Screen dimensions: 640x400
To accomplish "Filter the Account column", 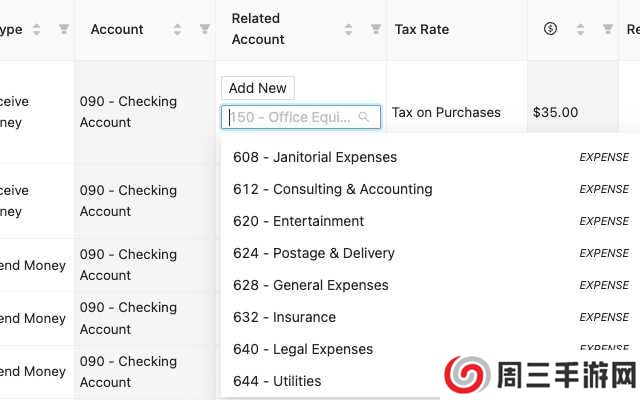I will tap(205, 30).
